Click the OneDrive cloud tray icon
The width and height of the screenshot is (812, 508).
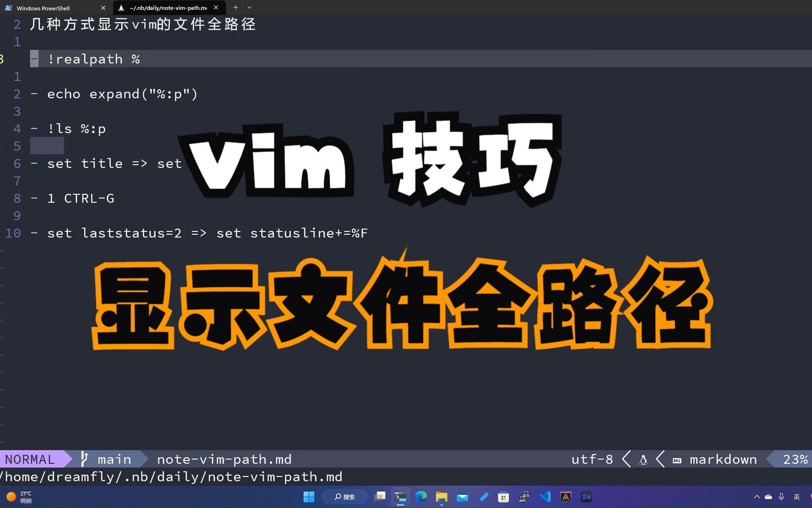(x=768, y=497)
